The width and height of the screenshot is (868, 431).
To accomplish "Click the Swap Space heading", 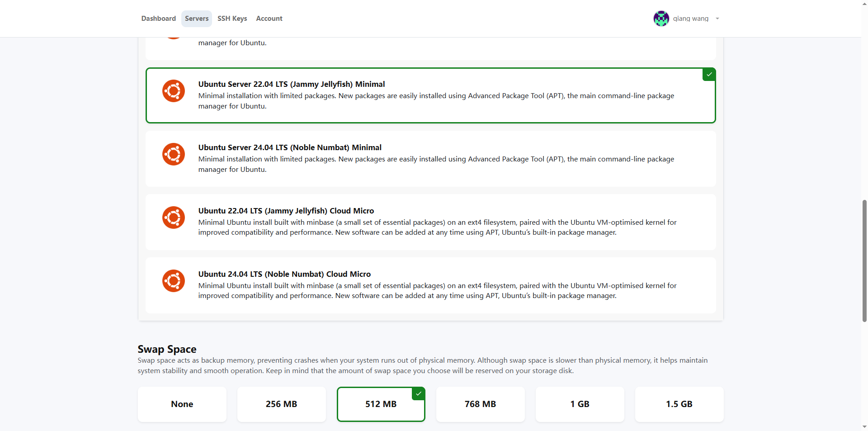I will click(167, 349).
